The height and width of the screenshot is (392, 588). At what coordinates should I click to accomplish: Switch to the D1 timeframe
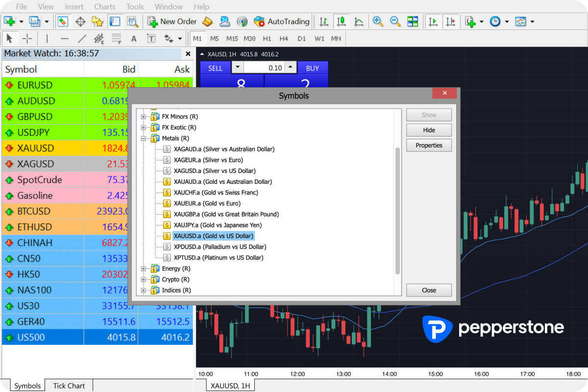pyautogui.click(x=301, y=38)
